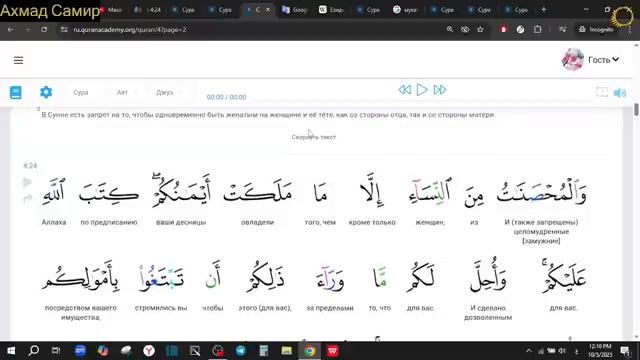
Task: Click the Arabic word above 'за пределами'
Action: click(330, 280)
